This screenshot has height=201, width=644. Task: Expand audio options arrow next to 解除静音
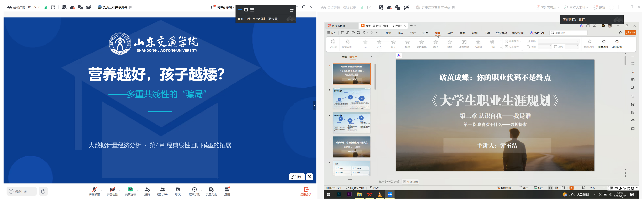click(x=102, y=191)
